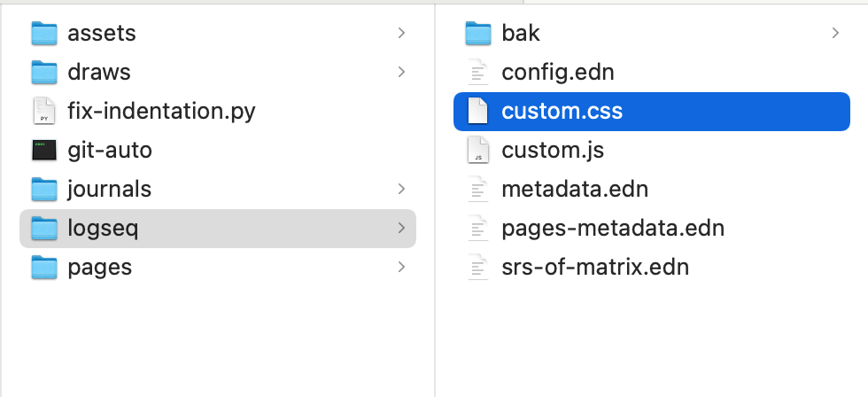Click the git-auto executable icon

point(44,150)
